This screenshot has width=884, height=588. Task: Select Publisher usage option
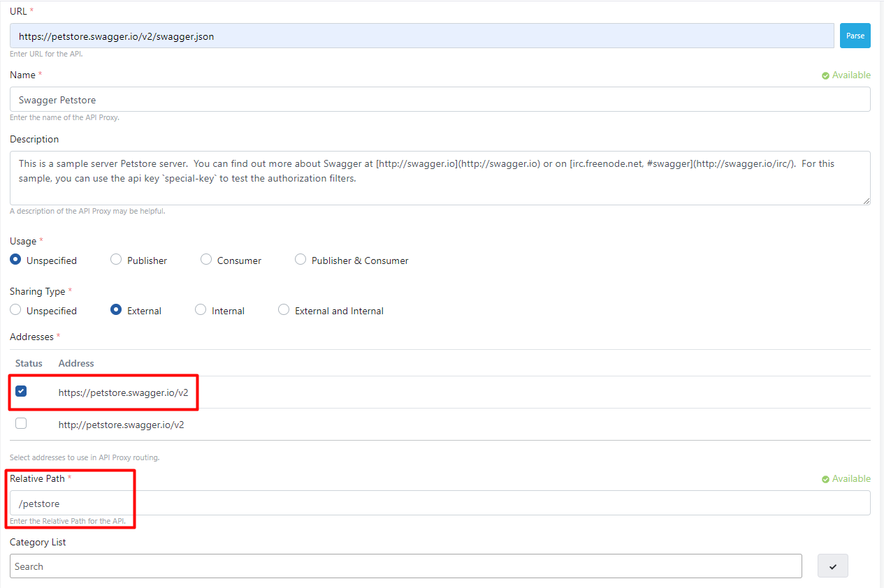click(x=116, y=260)
